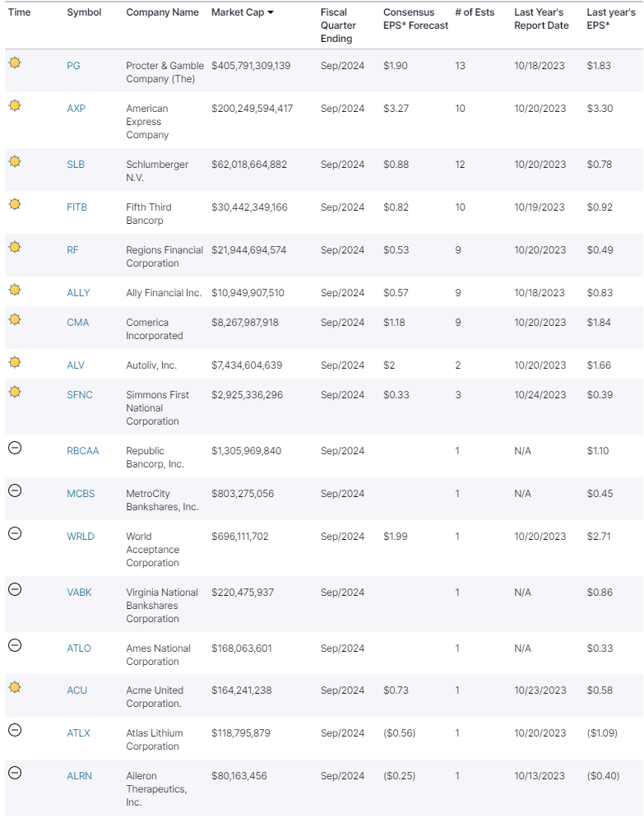644x818 pixels.
Task: Open the SFNC symbol link
Action: pos(80,395)
